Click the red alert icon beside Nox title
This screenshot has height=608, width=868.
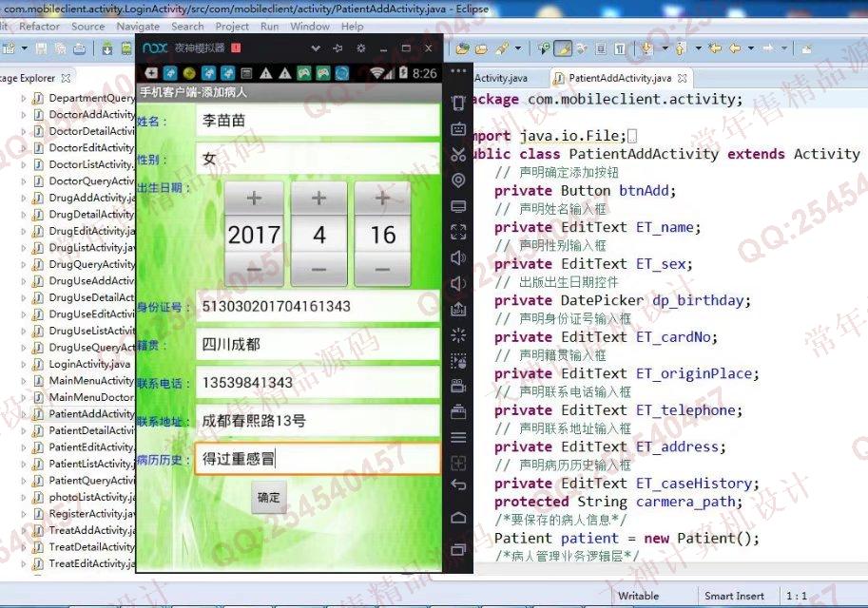236,48
